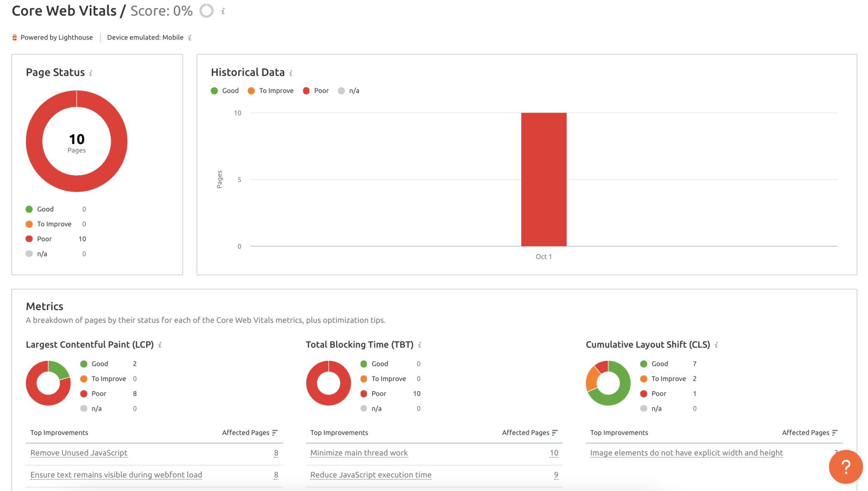
Task: Toggle the Good legend in Historical Data
Action: (225, 90)
